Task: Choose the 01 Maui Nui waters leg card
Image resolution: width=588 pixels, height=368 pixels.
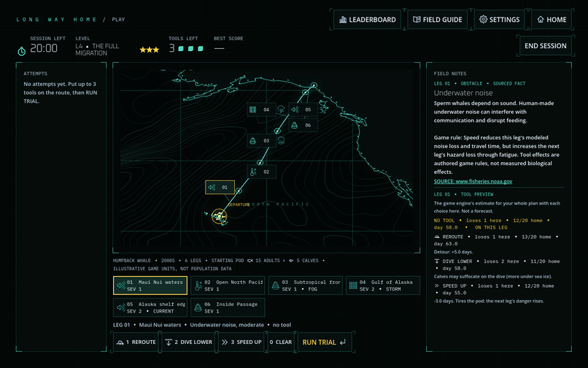Action: click(150, 285)
